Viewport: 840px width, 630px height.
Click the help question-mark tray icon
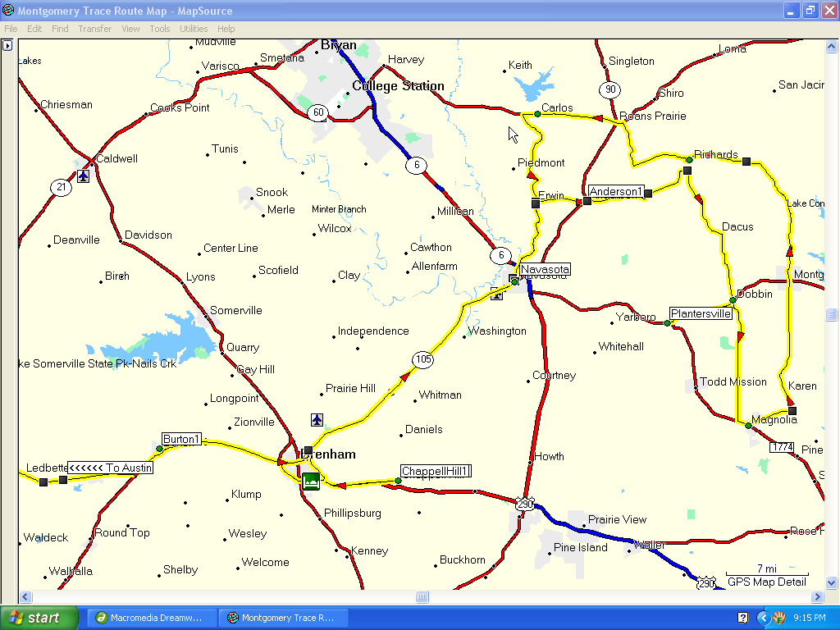[742, 618]
